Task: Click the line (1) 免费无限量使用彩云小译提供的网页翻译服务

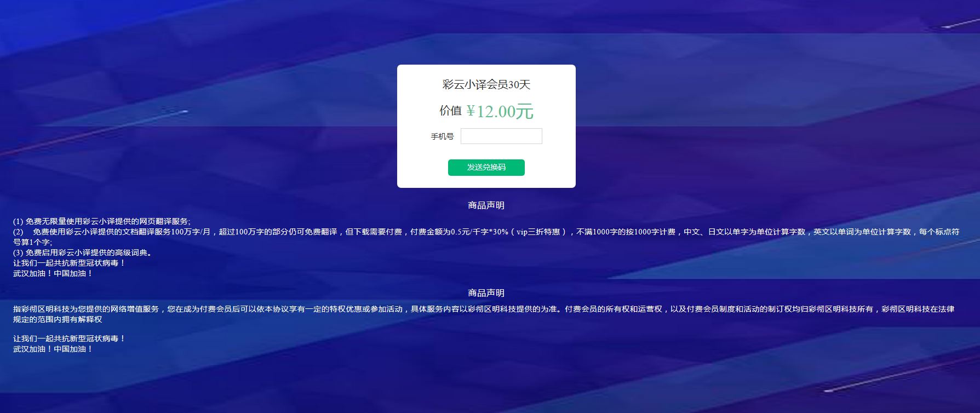Action: (102, 221)
